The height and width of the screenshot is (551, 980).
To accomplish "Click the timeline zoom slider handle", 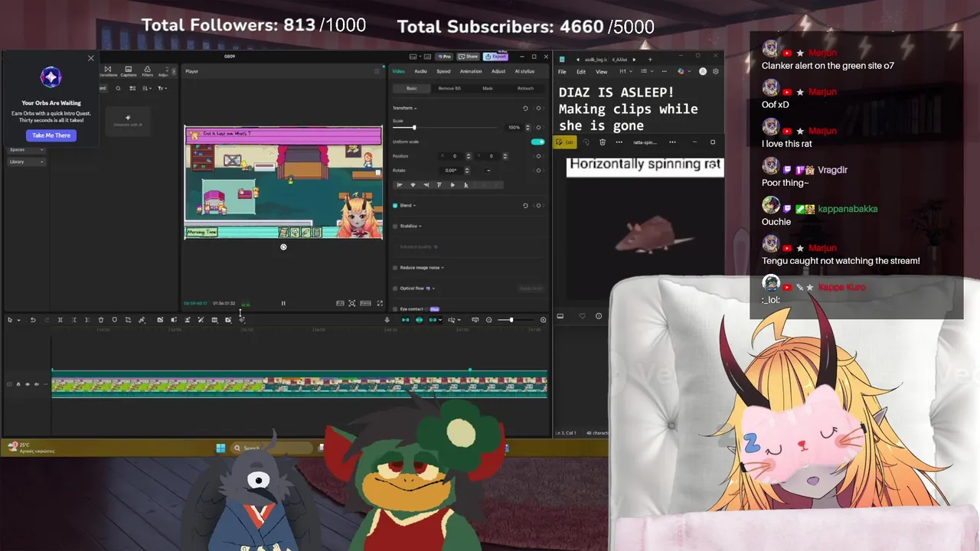I will click(511, 320).
